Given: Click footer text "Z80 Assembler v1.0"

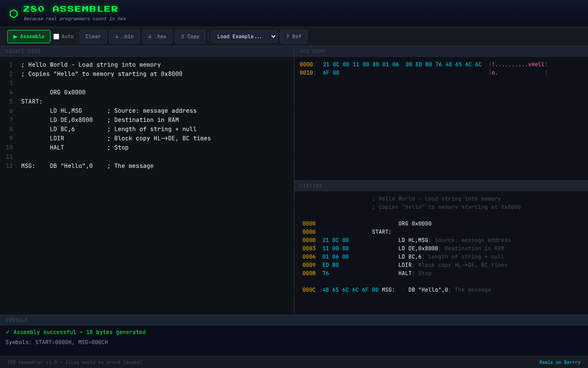Looking at the screenshot, I should tap(32, 362).
